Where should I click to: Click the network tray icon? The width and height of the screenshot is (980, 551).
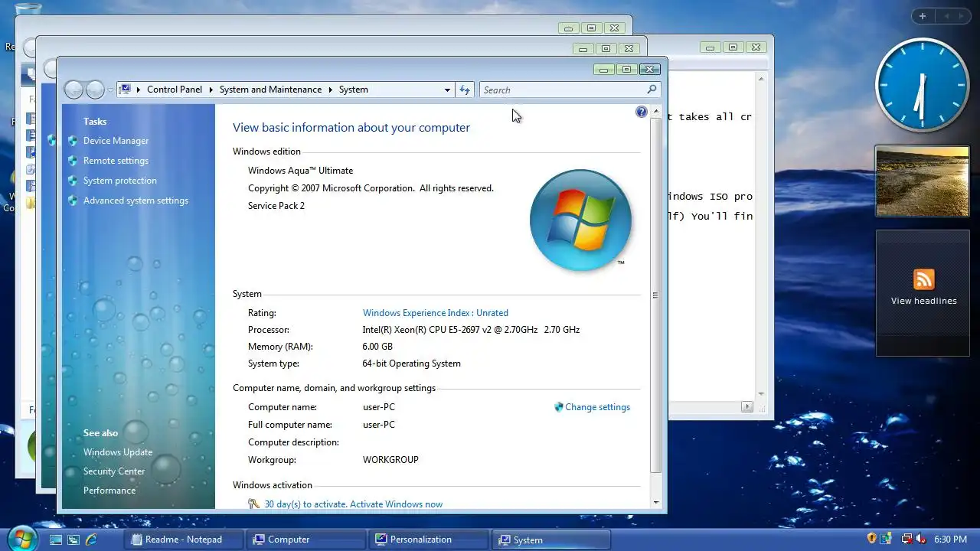[906, 539]
